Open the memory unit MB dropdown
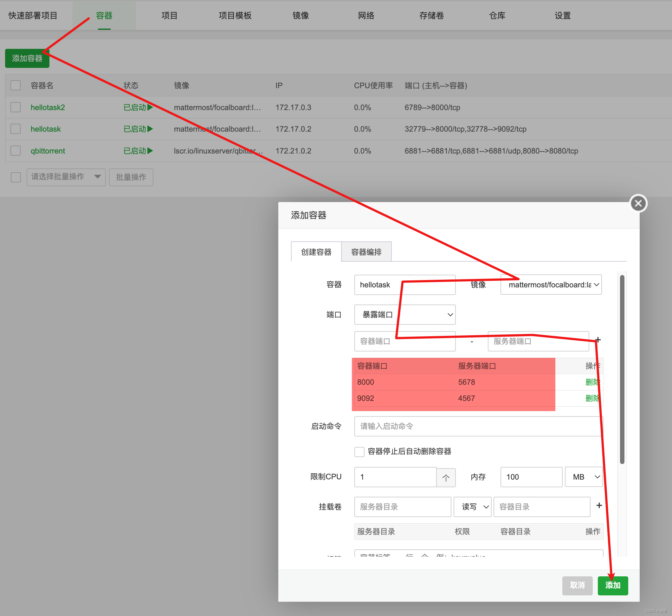 click(x=584, y=477)
